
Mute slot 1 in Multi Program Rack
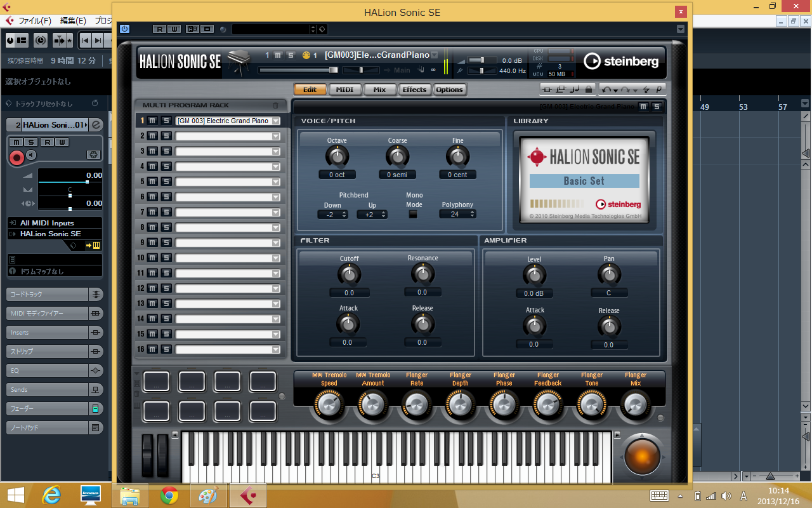click(x=152, y=121)
